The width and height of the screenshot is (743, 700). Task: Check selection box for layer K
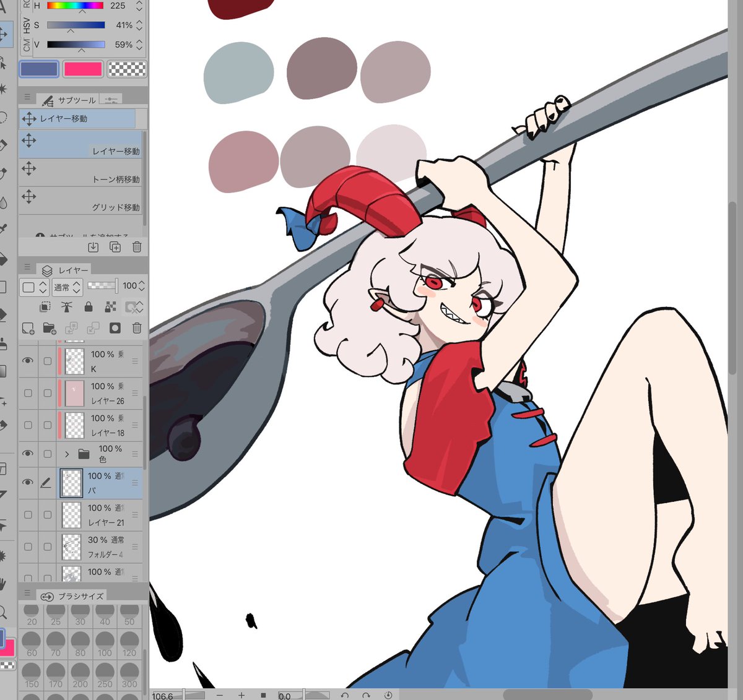(x=47, y=361)
